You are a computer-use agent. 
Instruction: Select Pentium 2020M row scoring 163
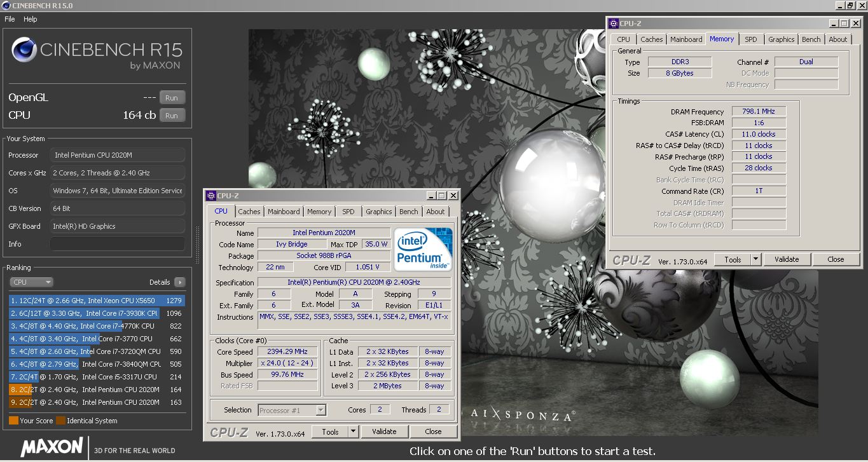pyautogui.click(x=97, y=402)
